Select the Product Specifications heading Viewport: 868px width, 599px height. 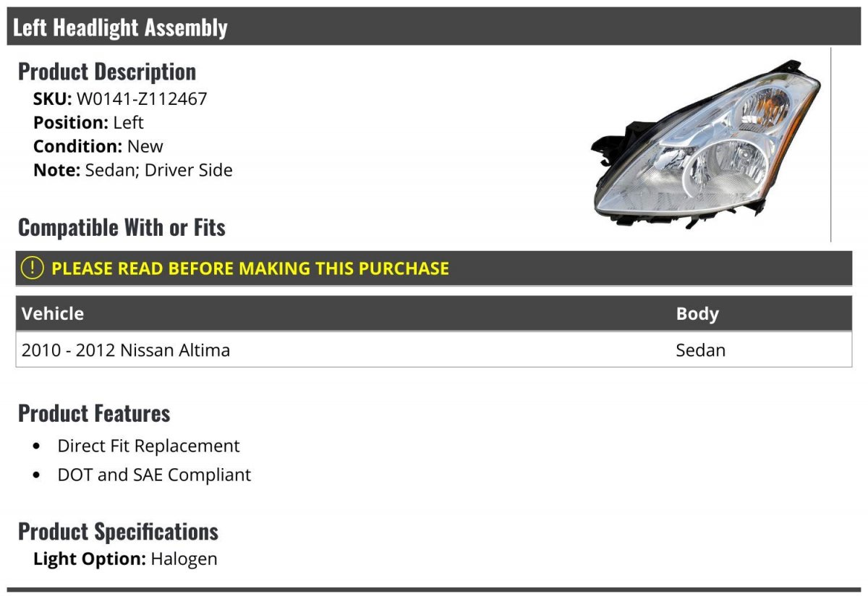point(118,532)
